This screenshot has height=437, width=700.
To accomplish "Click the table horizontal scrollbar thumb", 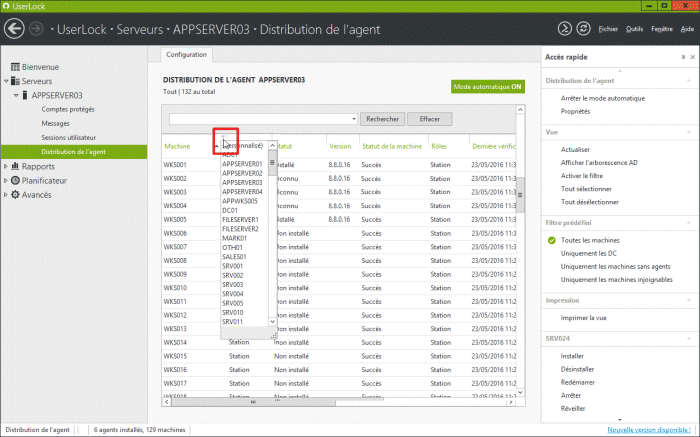I will [254, 402].
